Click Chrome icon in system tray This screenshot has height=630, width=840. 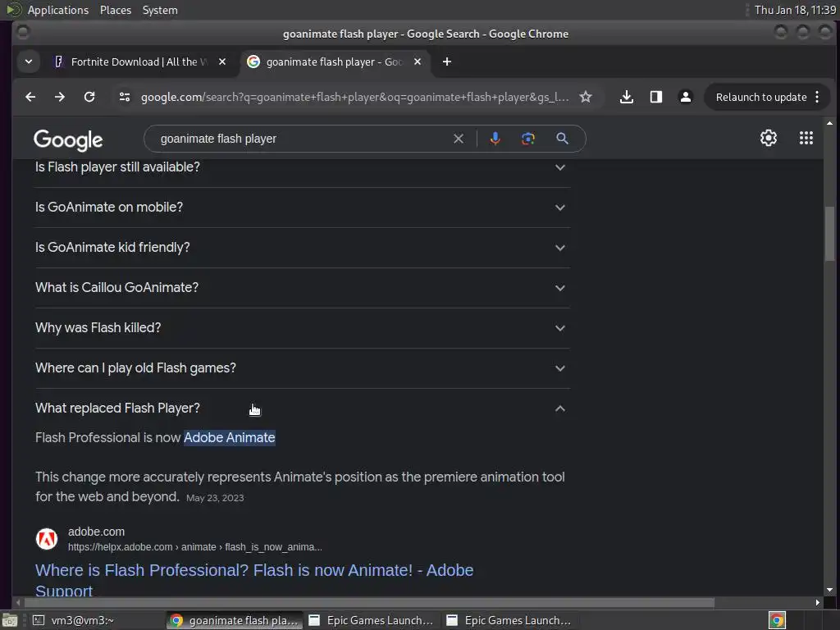[777, 620]
